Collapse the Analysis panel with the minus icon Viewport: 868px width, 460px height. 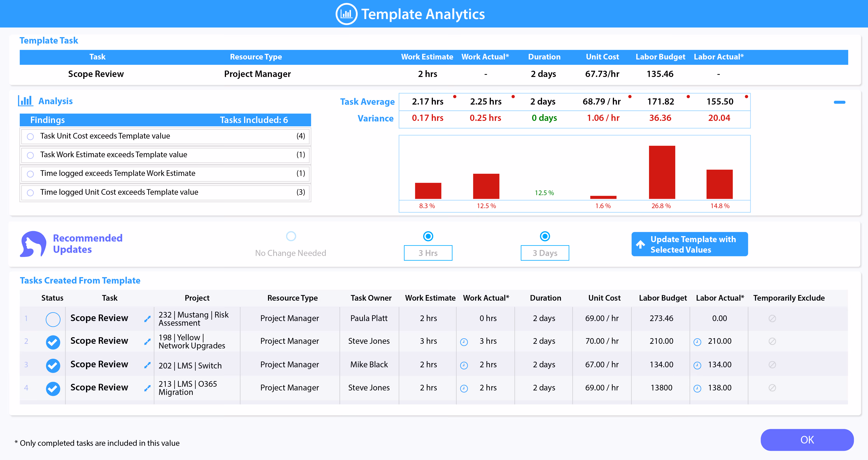tap(839, 102)
